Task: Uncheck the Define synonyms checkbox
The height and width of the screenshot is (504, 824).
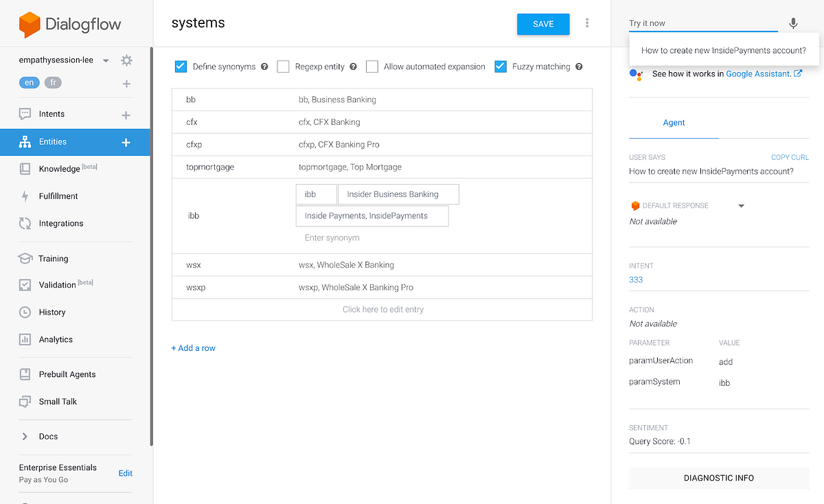Action: pyautogui.click(x=181, y=67)
